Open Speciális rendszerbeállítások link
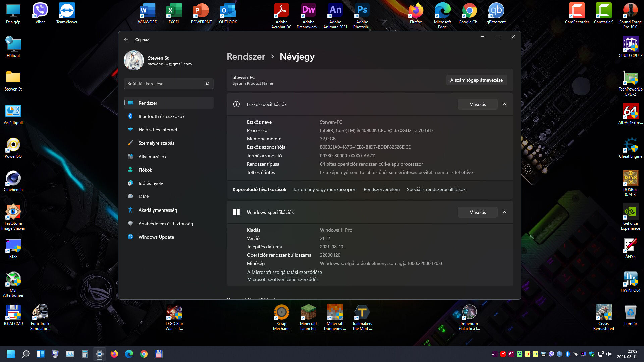The height and width of the screenshot is (362, 644). tap(436, 189)
